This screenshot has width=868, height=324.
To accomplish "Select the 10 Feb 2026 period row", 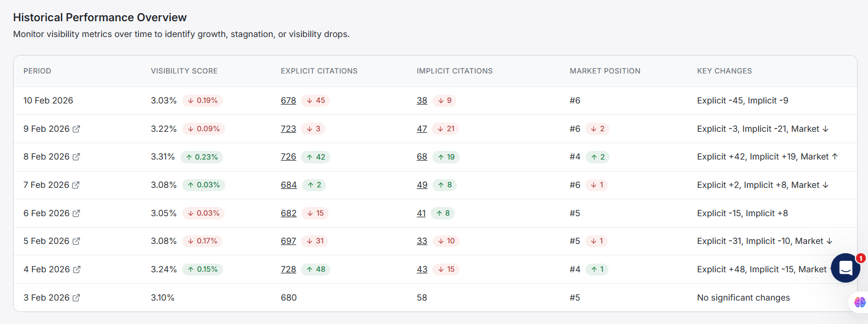I will click(48, 101).
